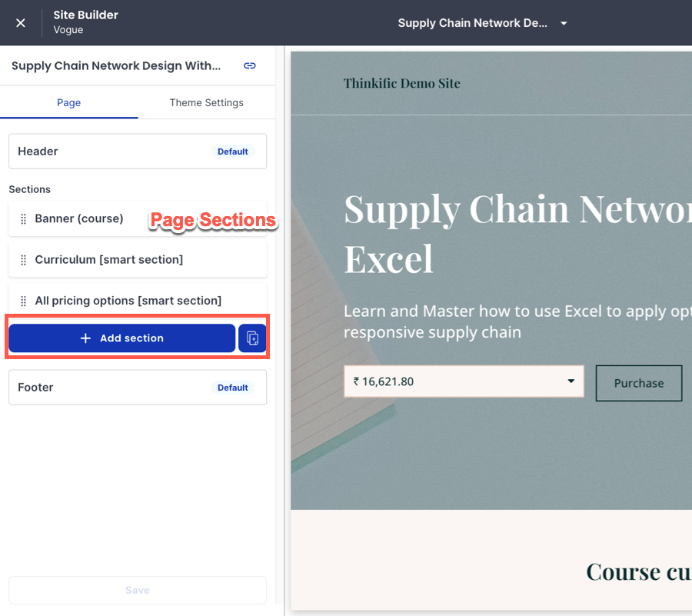Screen dimensions: 692x616
Task: Switch to the Page tab
Action: [68, 103]
